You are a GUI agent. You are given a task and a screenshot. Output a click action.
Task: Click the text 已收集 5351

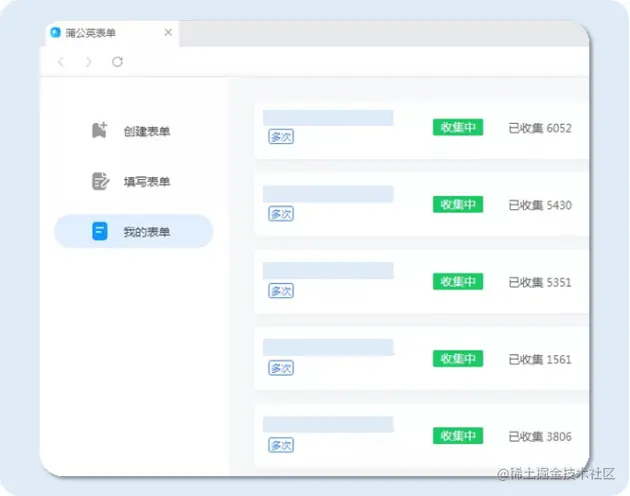pos(540,283)
